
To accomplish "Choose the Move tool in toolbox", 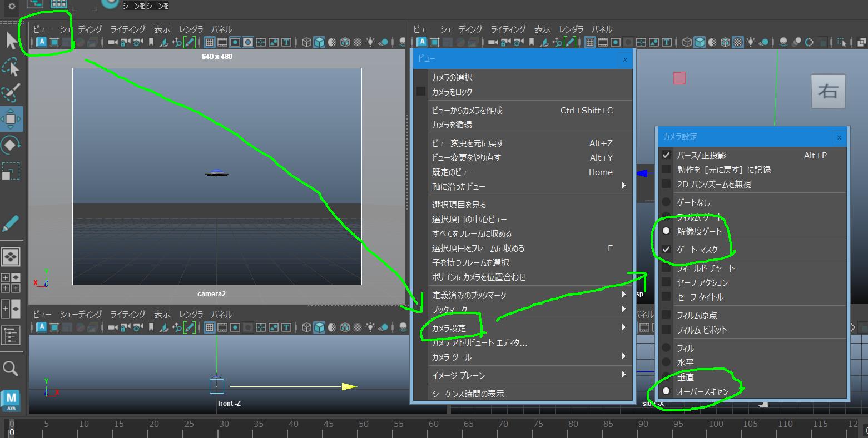I will tap(11, 118).
